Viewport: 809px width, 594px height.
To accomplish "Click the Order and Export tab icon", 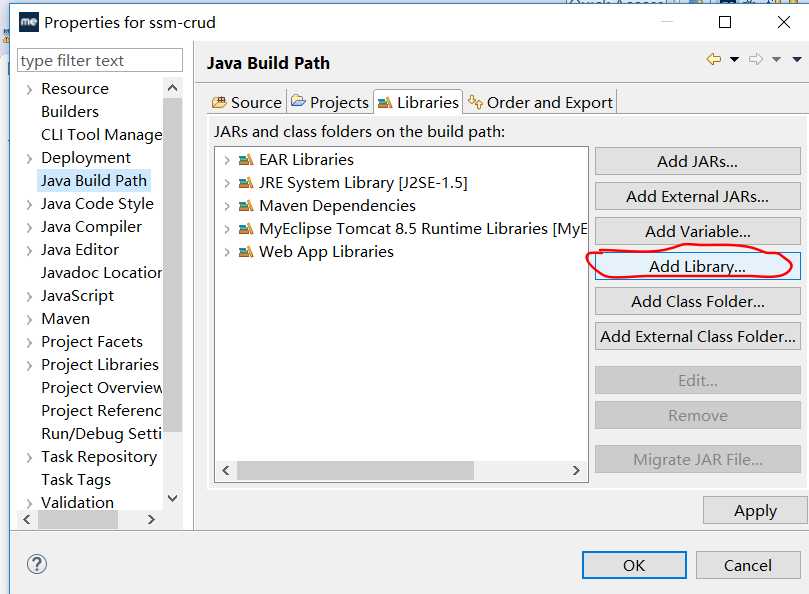I will [475, 102].
